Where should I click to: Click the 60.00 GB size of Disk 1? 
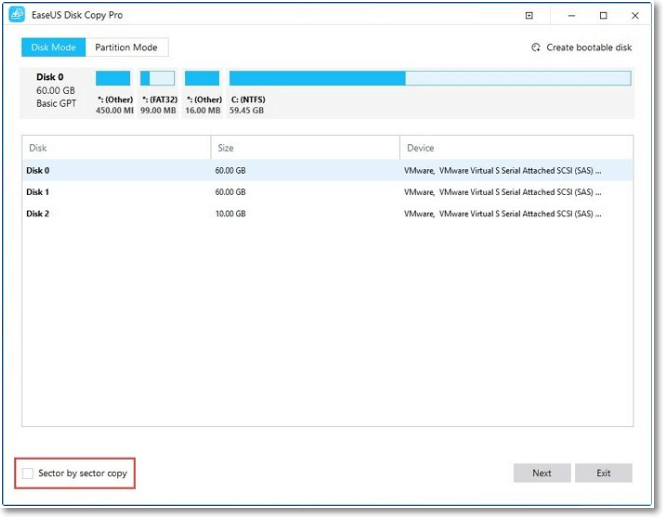pos(230,192)
